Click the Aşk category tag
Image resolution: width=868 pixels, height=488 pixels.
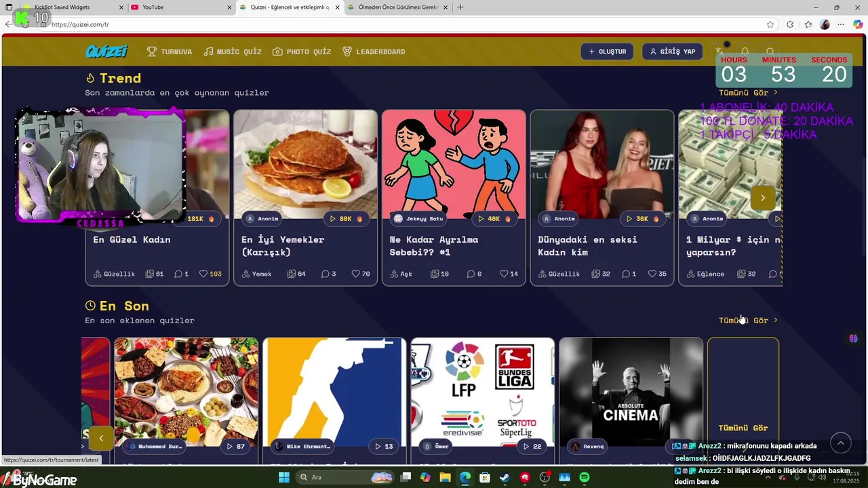click(401, 274)
